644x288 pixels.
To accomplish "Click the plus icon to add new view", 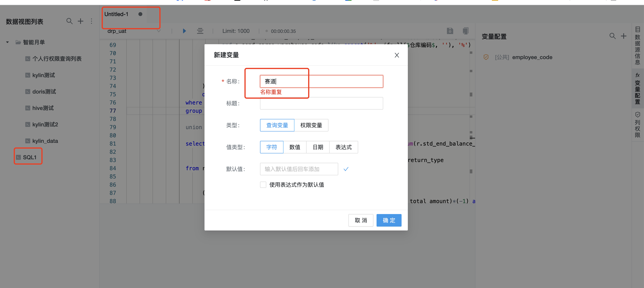I will point(81,21).
